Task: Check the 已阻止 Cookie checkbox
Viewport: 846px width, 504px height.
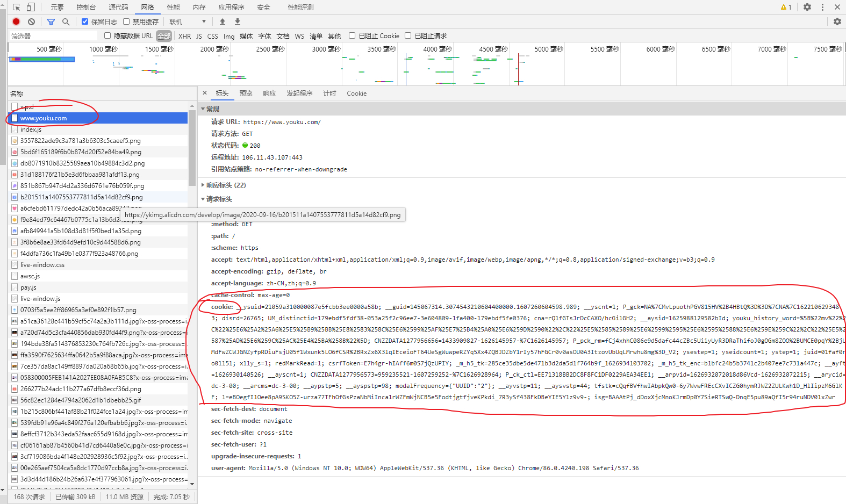Action: pos(352,35)
